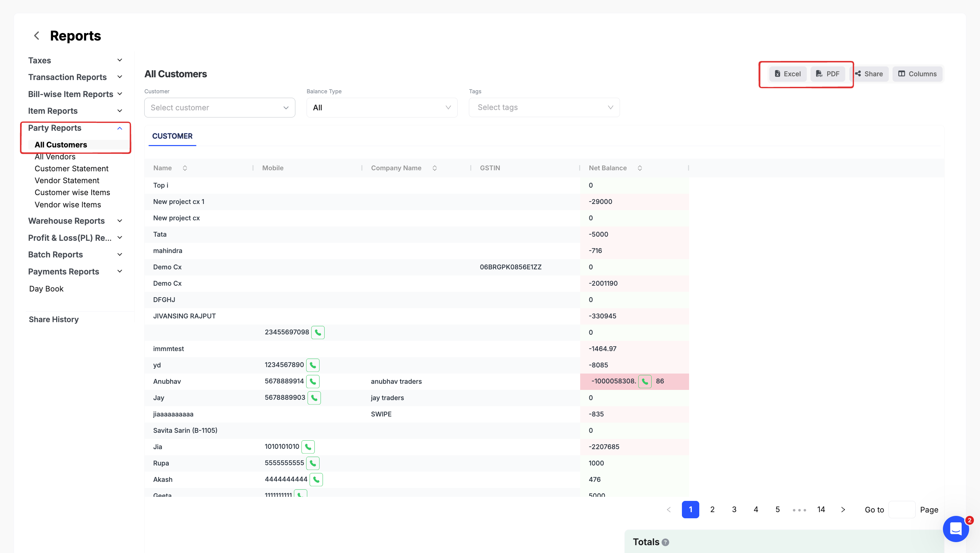The image size is (980, 553).
Task: Sort table by Company Name column
Action: (x=435, y=168)
